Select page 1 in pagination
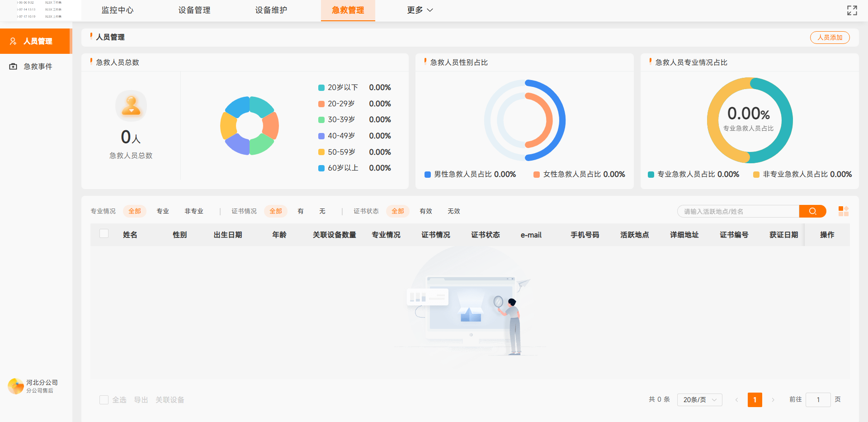This screenshot has height=422, width=868. 755,400
